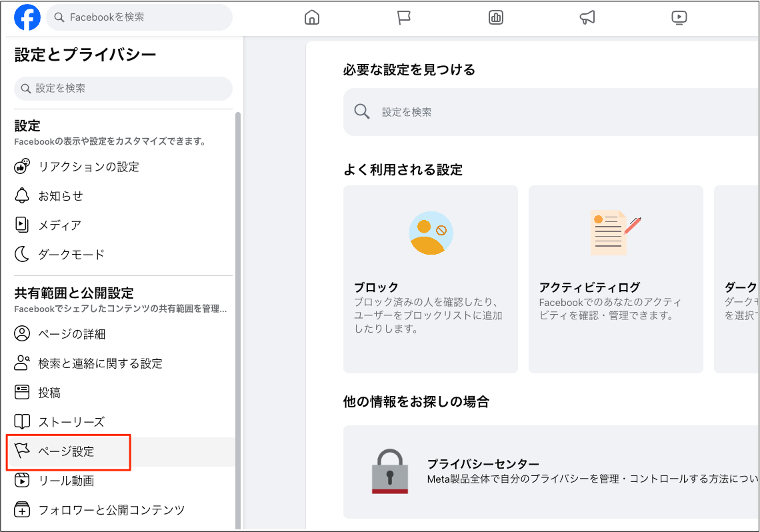Open お知らせ settings
760x532 pixels.
[124, 196]
